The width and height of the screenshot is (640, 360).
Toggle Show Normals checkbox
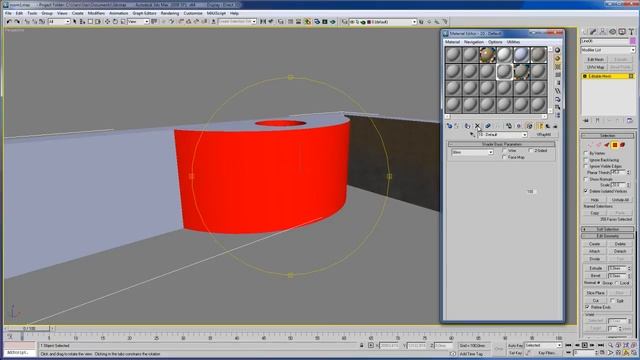[586, 179]
